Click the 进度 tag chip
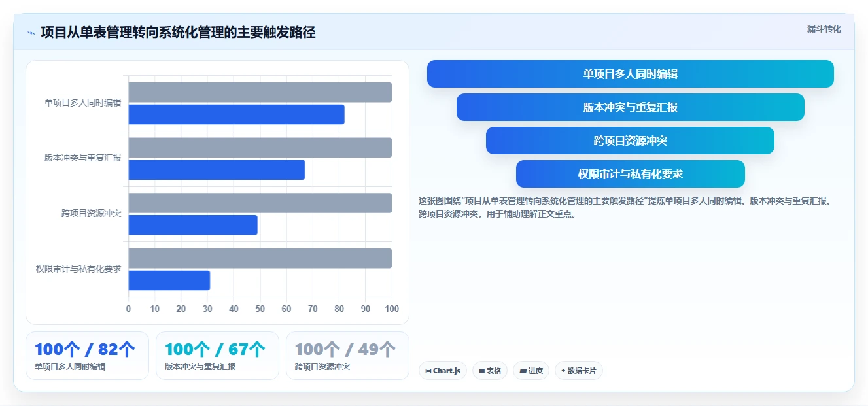This screenshot has height=406, width=868. [x=531, y=371]
